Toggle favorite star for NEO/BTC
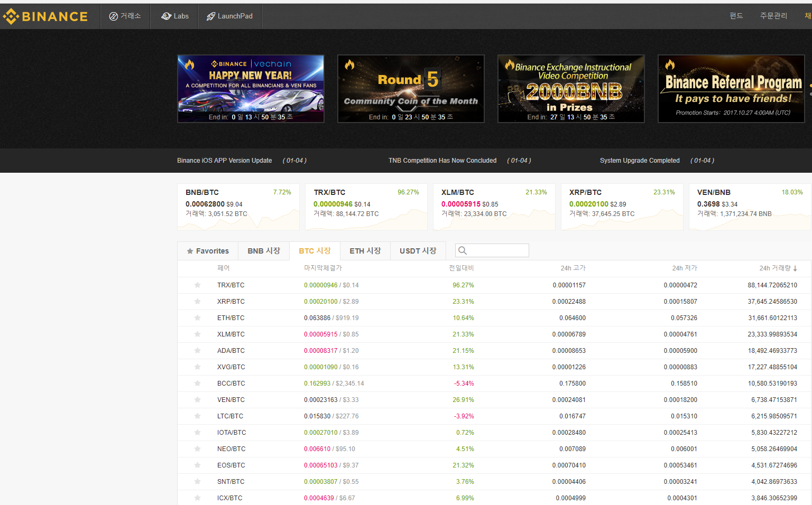This screenshot has height=505, width=812. click(x=197, y=449)
